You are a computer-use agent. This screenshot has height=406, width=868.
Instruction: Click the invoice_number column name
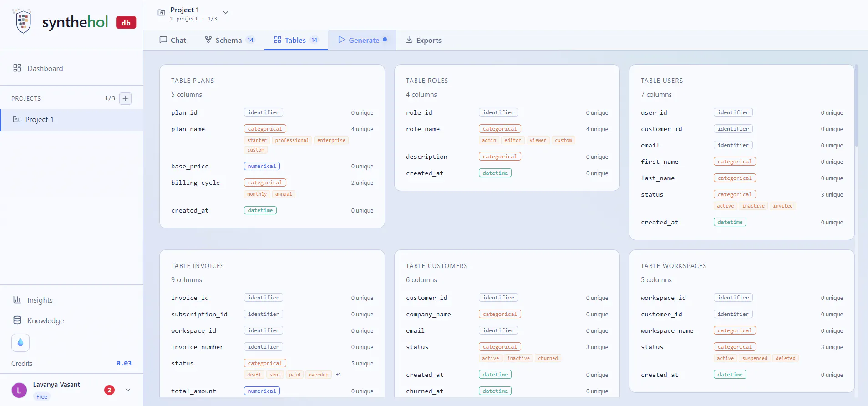198,347
